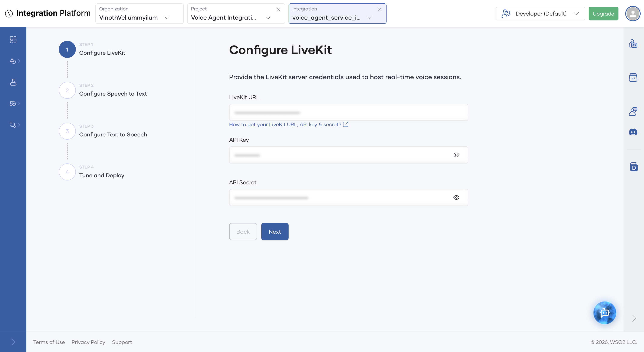Go to Step 1 Configure LiveKit
The image size is (644, 352).
click(x=92, y=49)
